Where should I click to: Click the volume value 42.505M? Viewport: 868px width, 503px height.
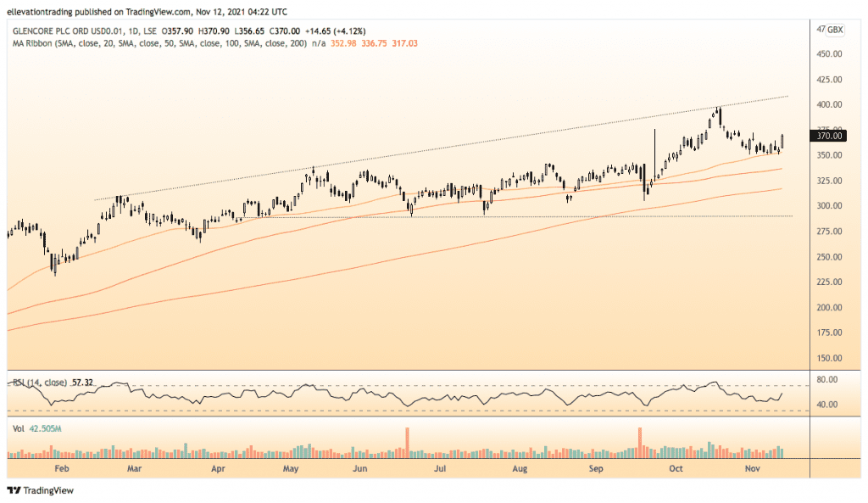pos(46,428)
